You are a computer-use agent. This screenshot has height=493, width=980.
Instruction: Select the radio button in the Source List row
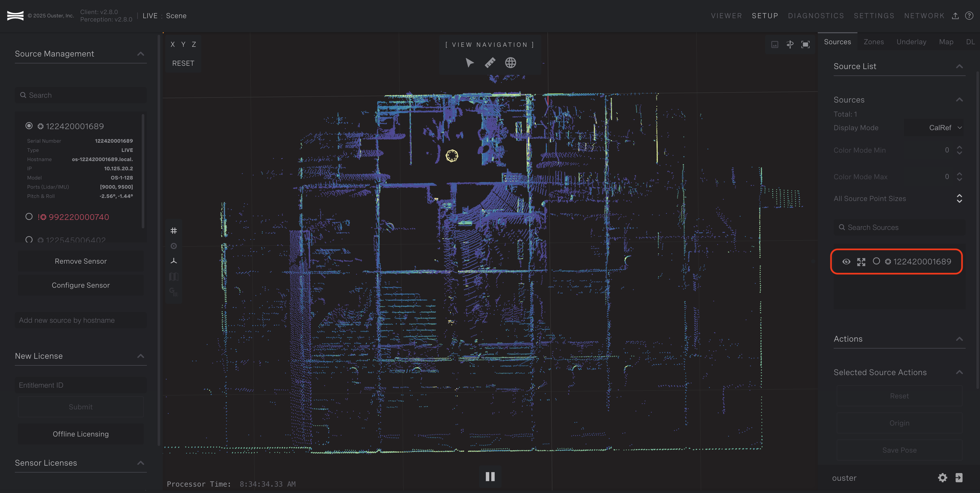[876, 261]
